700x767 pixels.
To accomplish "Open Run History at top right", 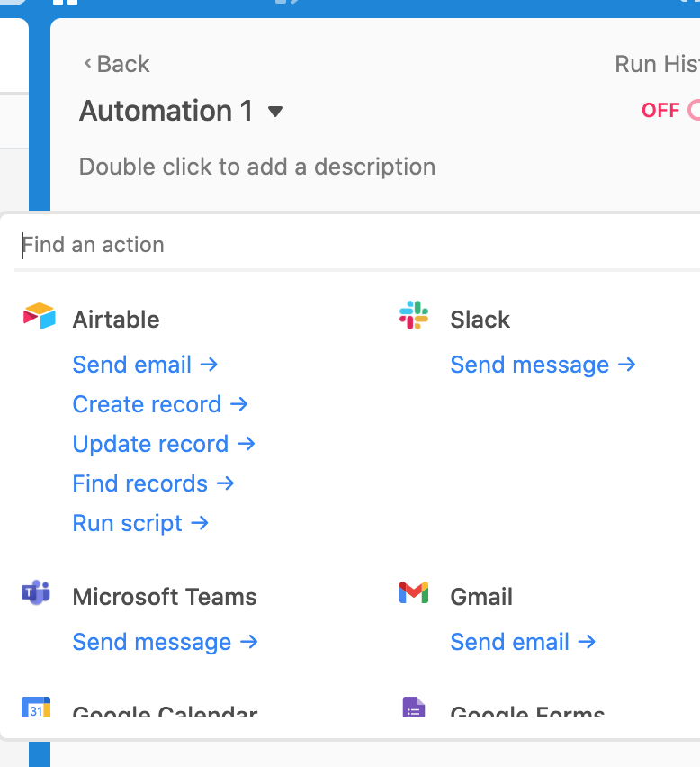I will tap(657, 64).
